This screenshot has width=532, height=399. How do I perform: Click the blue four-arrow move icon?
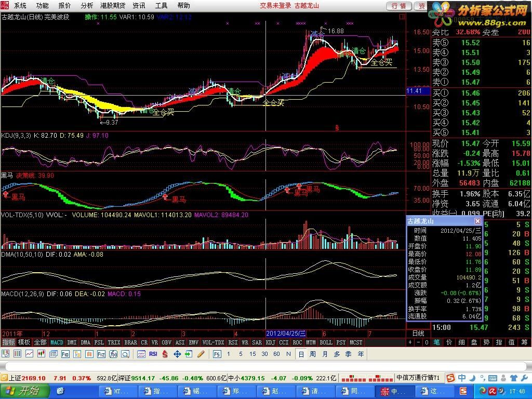pos(177,354)
